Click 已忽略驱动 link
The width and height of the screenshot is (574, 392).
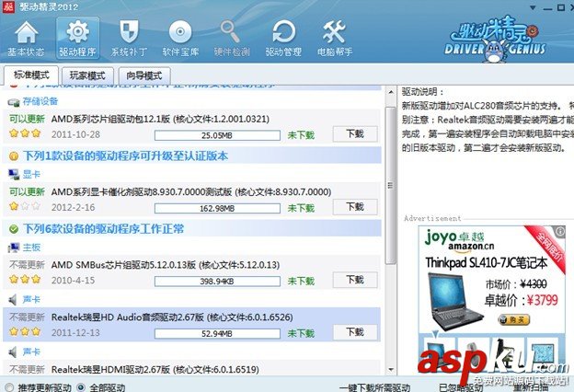461,387
